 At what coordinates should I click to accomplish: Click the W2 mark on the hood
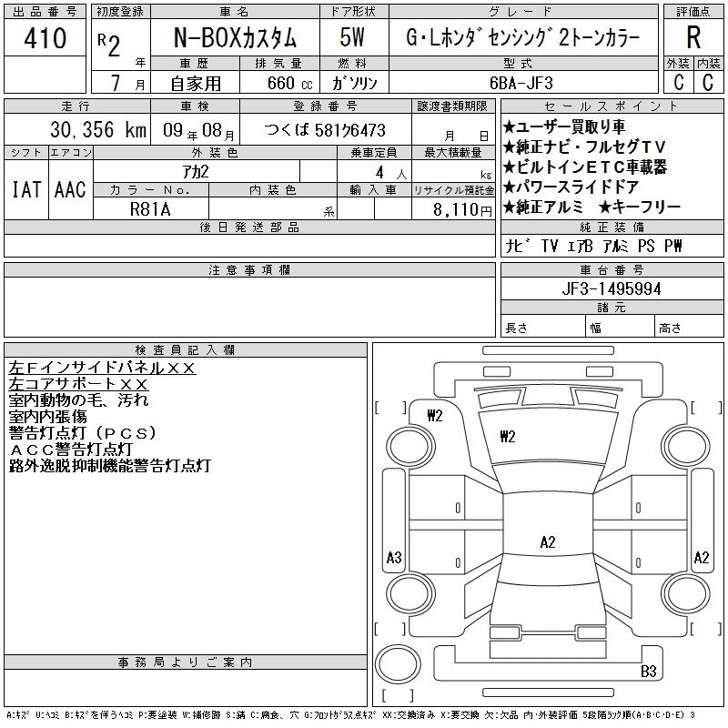(x=508, y=437)
